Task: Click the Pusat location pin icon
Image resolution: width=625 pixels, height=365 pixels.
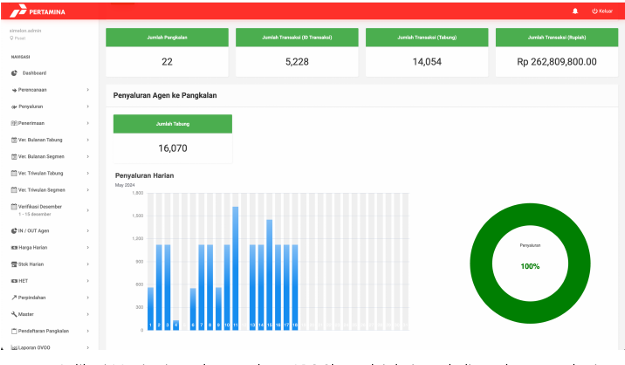Action: [12, 38]
